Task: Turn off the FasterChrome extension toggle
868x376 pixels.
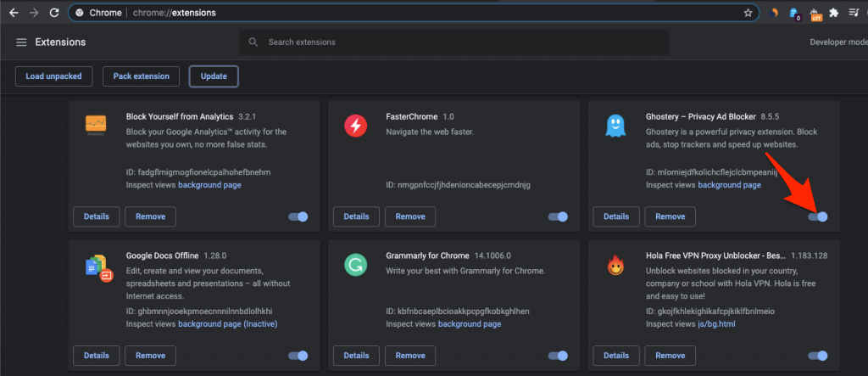Action: [x=558, y=216]
